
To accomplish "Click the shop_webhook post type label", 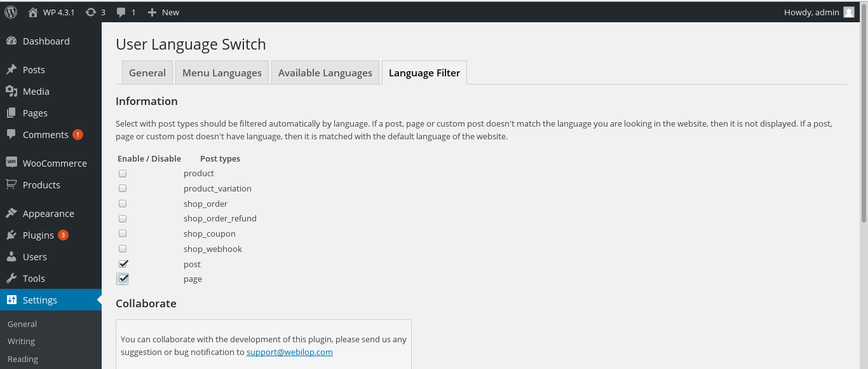I will click(x=213, y=249).
